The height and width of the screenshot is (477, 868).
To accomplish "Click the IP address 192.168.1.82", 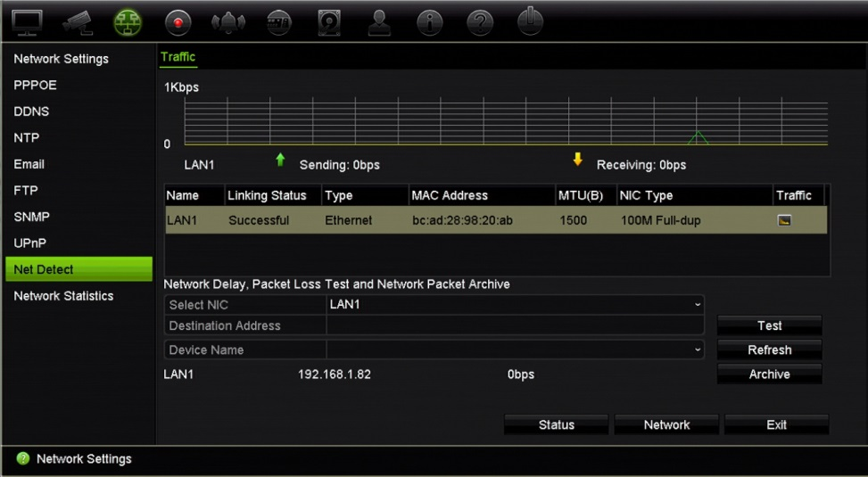I will [x=335, y=374].
